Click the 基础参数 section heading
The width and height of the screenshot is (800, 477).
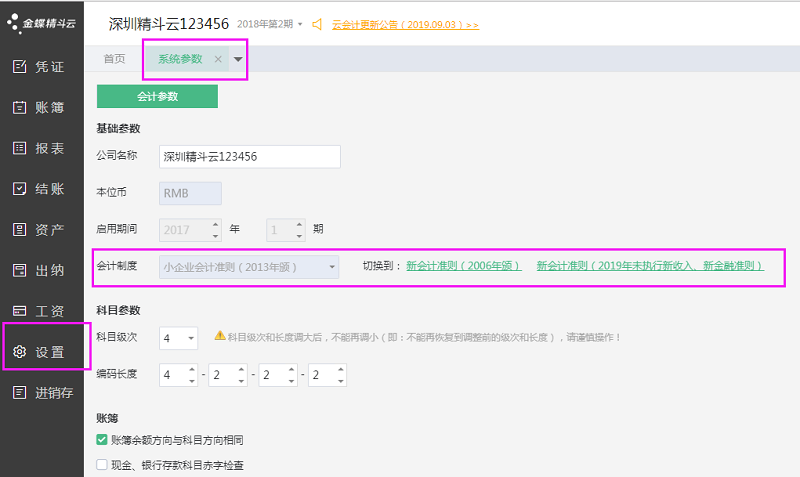[118, 129]
